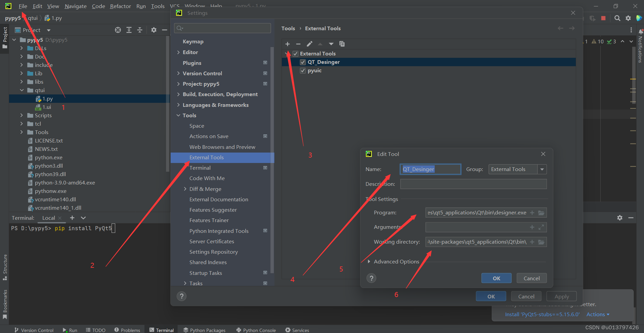Insert macro into Program field plus icon

click(x=532, y=213)
